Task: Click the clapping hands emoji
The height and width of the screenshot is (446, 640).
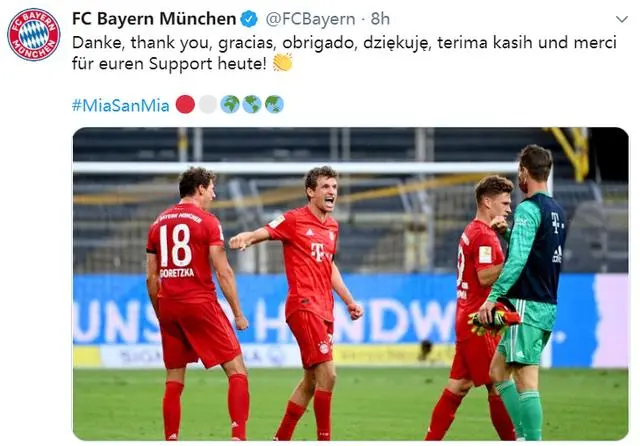Action: click(282, 62)
